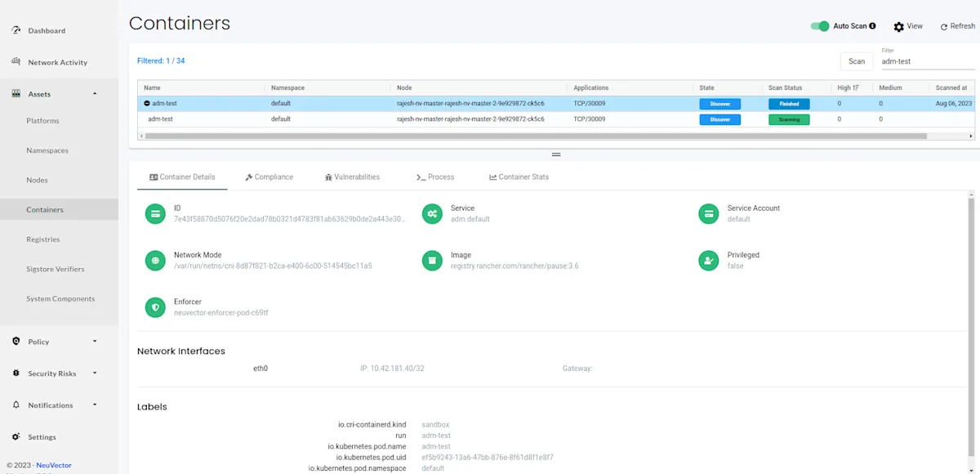The width and height of the screenshot is (980, 474).
Task: Expand the Security Risks menu arrow
Action: click(95, 373)
